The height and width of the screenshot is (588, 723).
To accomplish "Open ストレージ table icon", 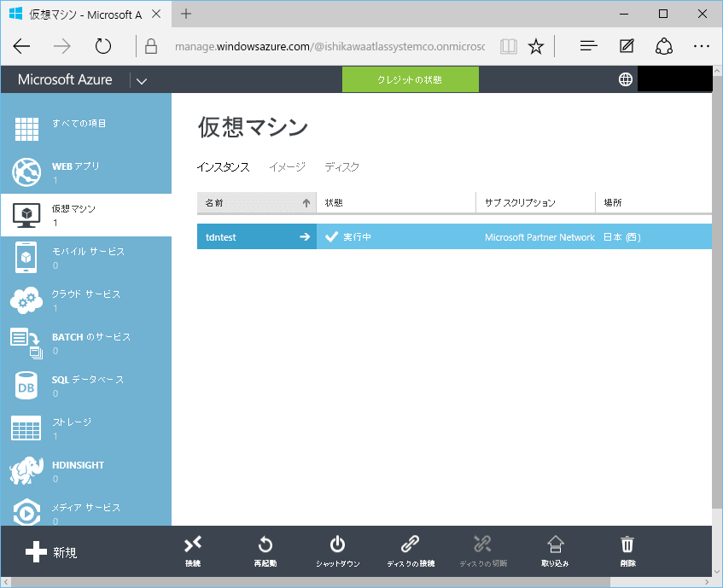I will point(26,428).
